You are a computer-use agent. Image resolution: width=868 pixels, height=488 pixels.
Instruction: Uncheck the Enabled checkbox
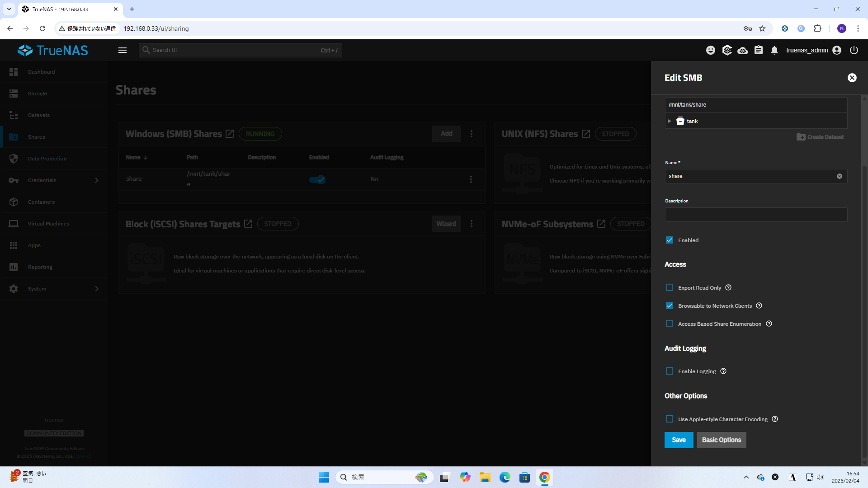[x=670, y=240]
